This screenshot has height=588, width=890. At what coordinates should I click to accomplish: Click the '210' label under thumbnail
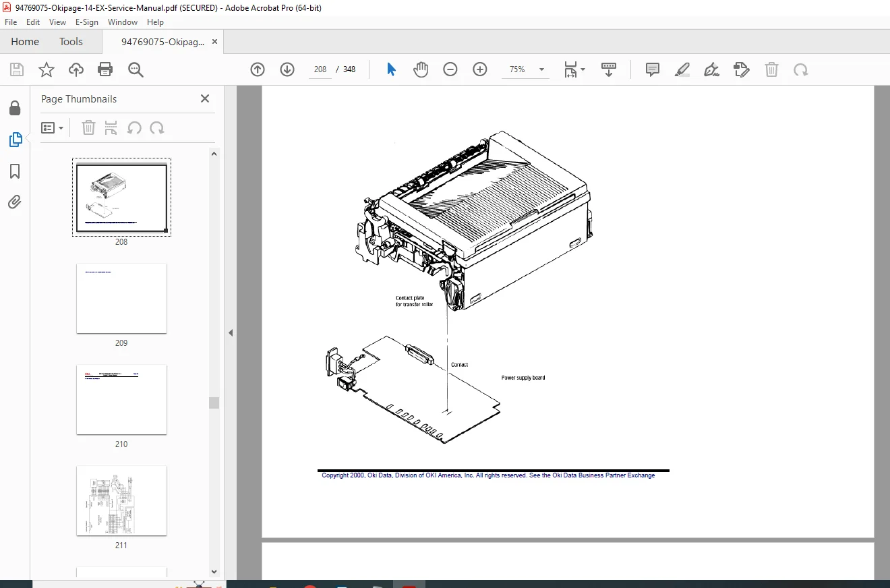tap(121, 444)
